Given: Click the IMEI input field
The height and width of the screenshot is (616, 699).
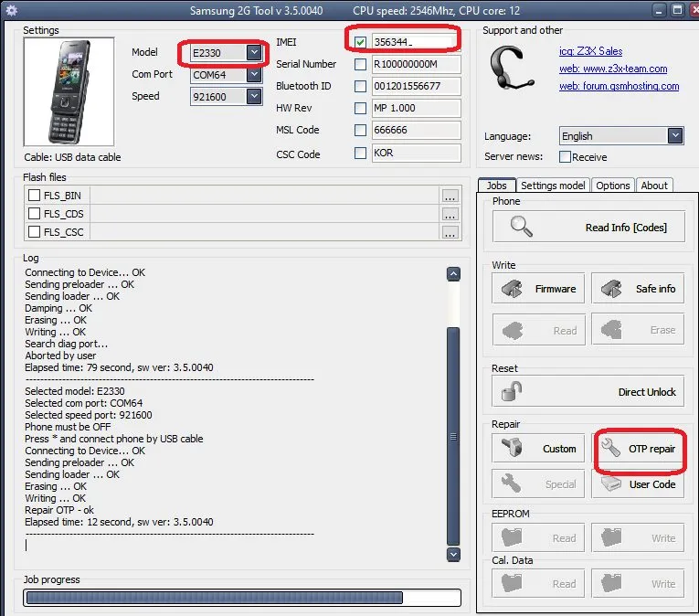Looking at the screenshot, I should point(417,42).
